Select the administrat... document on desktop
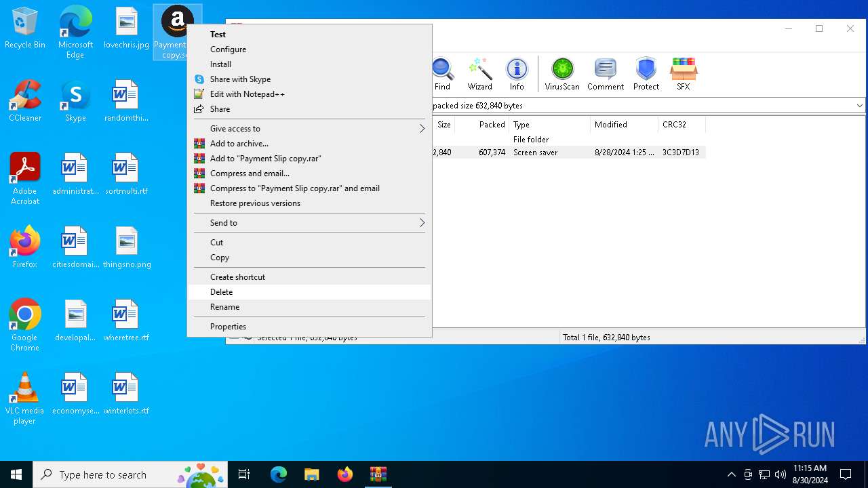The height and width of the screenshot is (488, 868). tap(75, 175)
